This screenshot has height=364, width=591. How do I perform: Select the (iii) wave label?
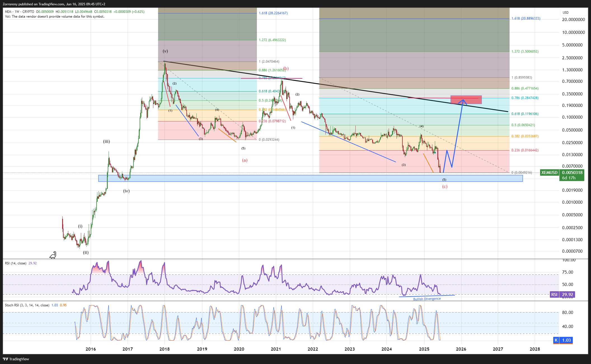tap(107, 142)
